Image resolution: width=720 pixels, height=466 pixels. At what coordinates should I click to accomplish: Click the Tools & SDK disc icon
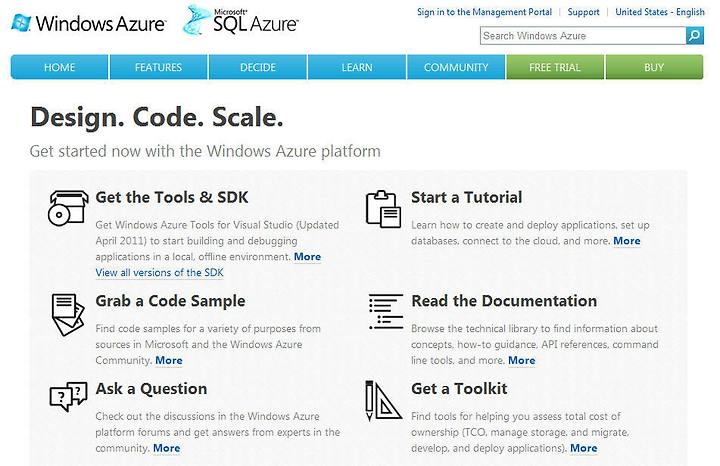[x=68, y=208]
